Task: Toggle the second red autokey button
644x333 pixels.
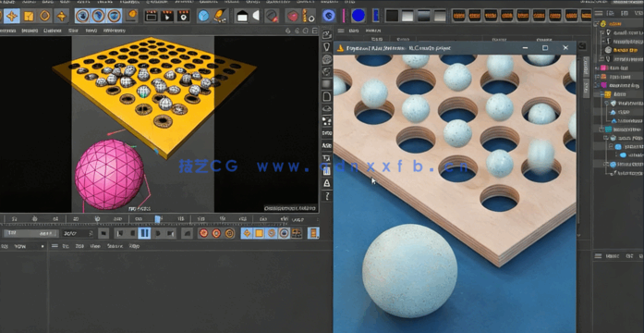Action: click(x=216, y=233)
